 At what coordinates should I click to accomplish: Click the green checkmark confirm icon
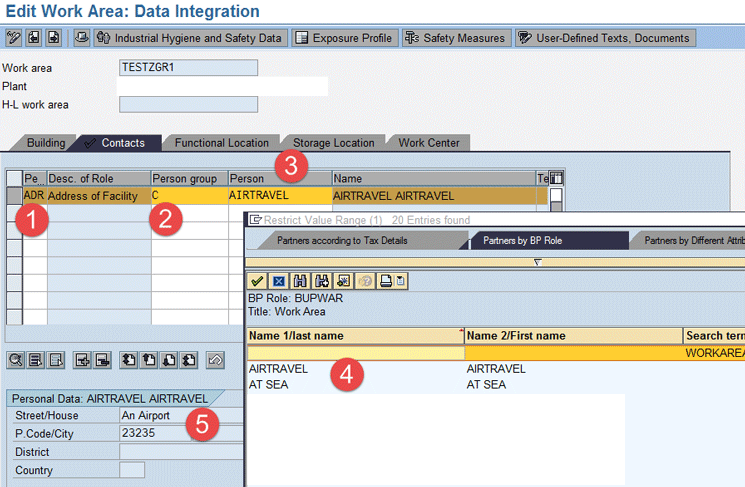257,282
